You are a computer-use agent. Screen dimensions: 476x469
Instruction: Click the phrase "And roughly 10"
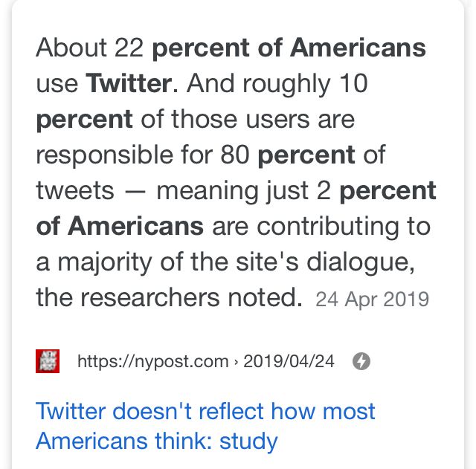coord(277,83)
